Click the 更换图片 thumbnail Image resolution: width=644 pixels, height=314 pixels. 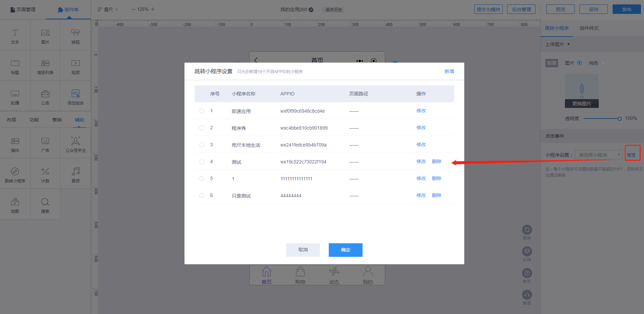click(582, 91)
